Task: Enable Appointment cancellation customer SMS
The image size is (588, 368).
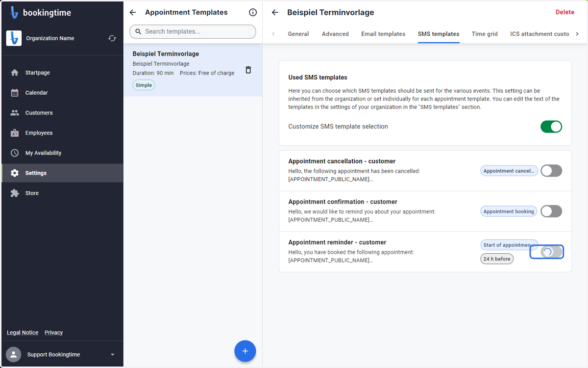Action: 551,171
